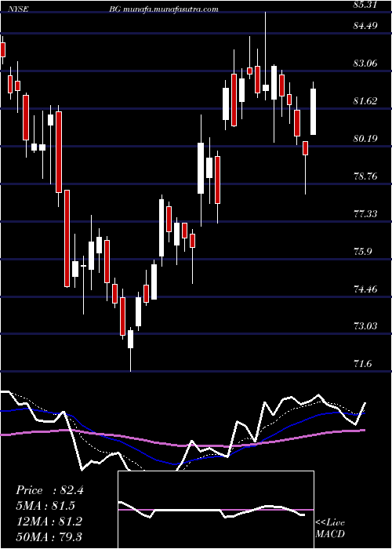Viewport: 392px width, 549px height.
Task: Click the 81.62 price axis label
Action: 366,101
